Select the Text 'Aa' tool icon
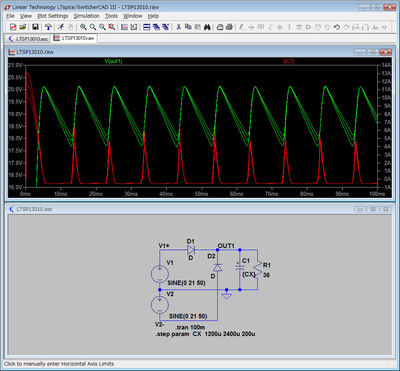This screenshot has width=400, height=371. pos(375,27)
